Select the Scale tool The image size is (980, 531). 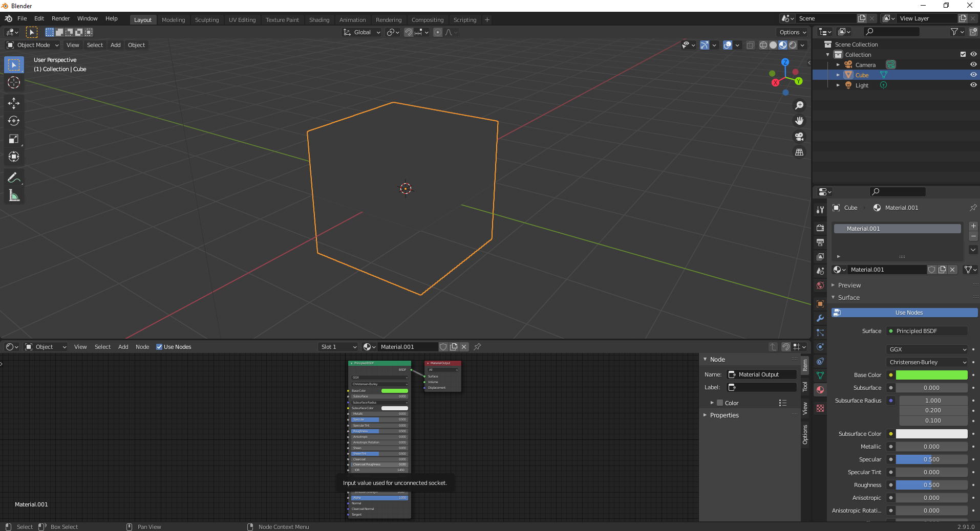click(x=14, y=139)
